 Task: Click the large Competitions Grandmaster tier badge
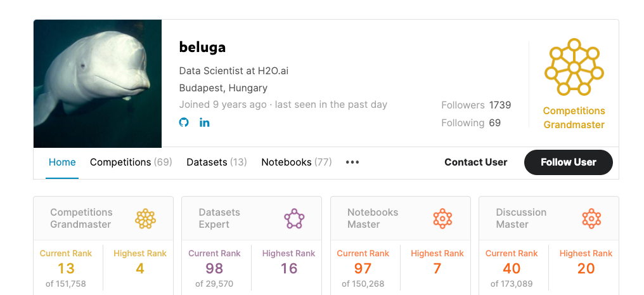(x=574, y=67)
